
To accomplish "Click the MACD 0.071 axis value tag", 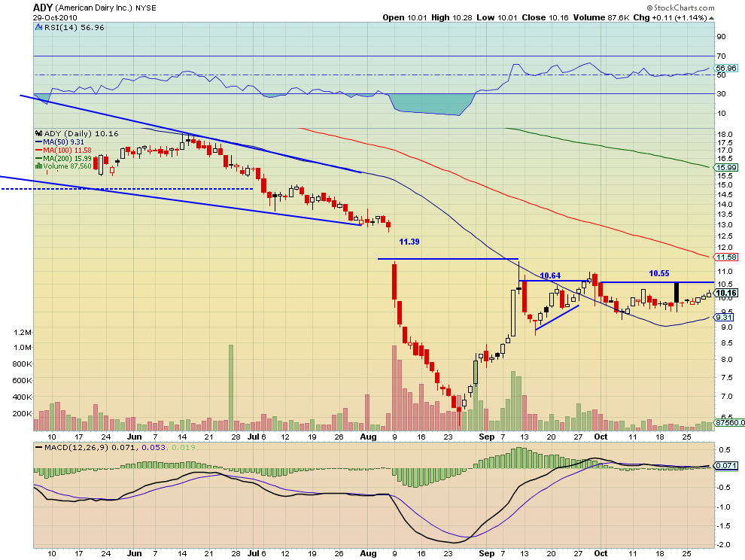I will pyautogui.click(x=726, y=465).
